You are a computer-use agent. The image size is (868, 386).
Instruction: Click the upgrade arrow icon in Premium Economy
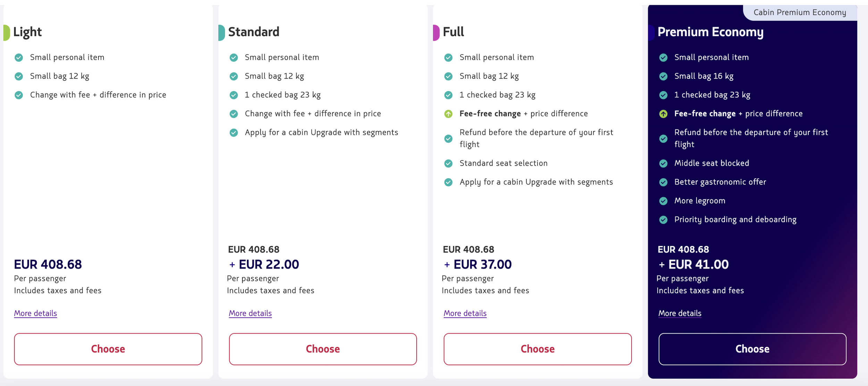coord(663,114)
